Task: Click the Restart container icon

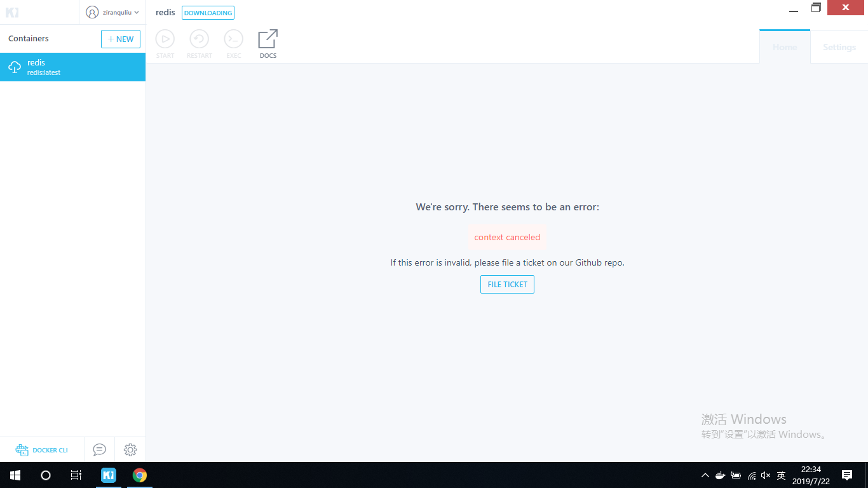Action: (x=199, y=39)
